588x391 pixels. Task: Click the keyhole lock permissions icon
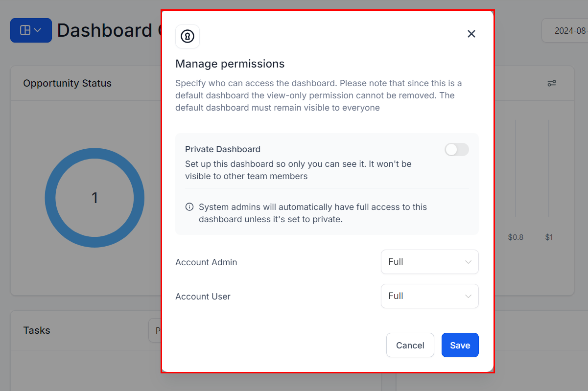(188, 36)
